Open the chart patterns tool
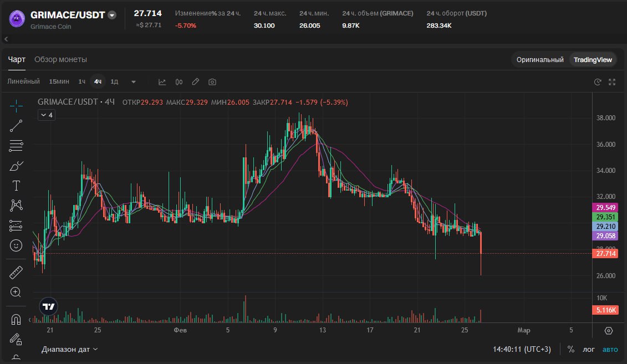 [16, 206]
